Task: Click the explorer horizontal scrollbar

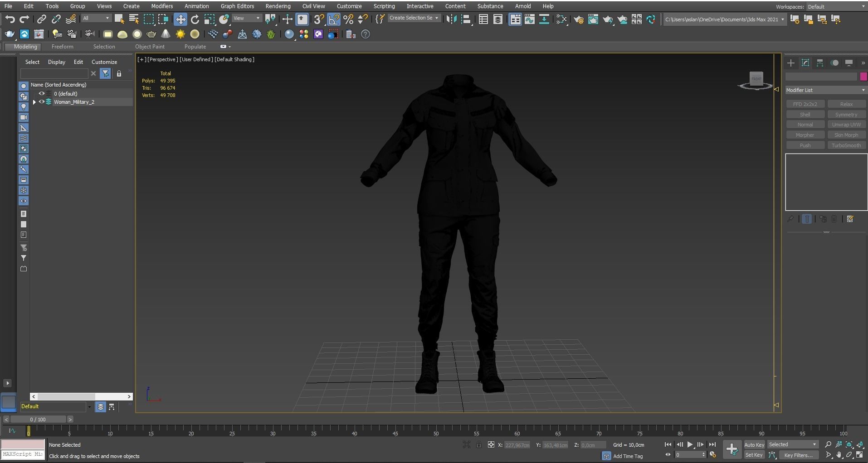Action: (x=81, y=396)
